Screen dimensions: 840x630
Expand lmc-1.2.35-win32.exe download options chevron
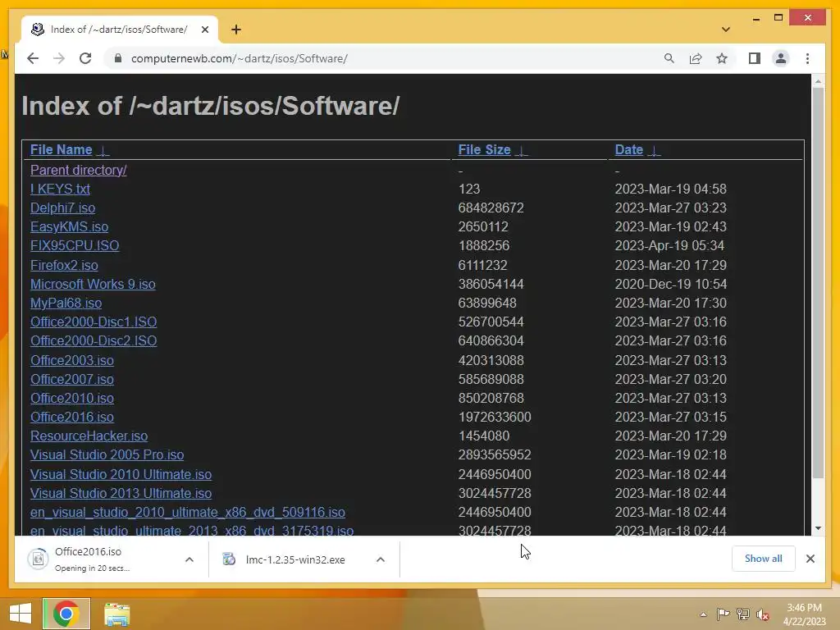point(381,559)
